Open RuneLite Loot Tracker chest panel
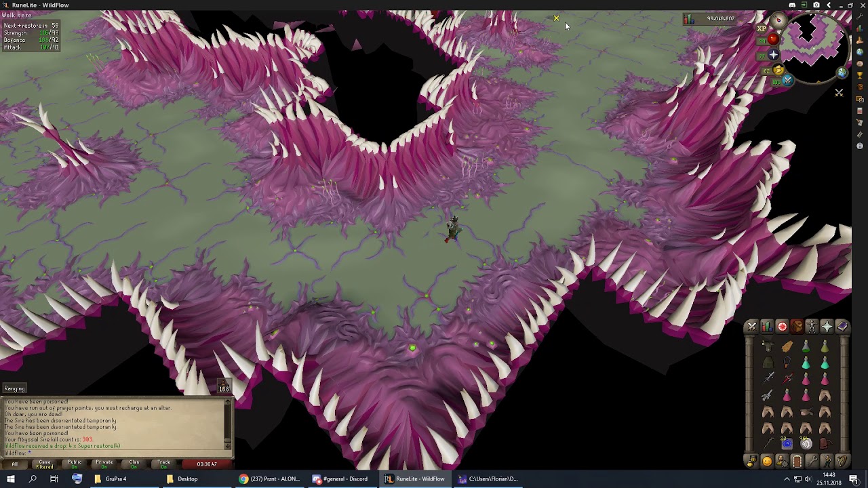The width and height of the screenshot is (868, 488). (x=860, y=87)
